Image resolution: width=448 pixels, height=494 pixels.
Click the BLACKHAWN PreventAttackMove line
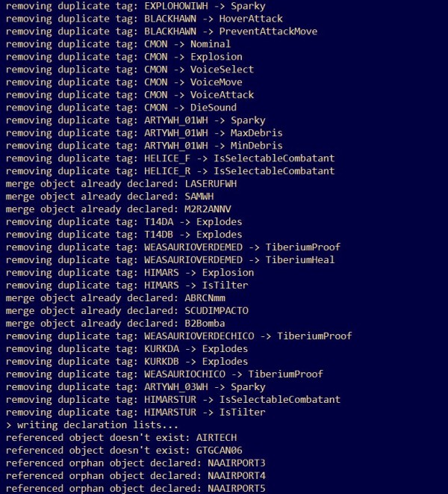161,31
